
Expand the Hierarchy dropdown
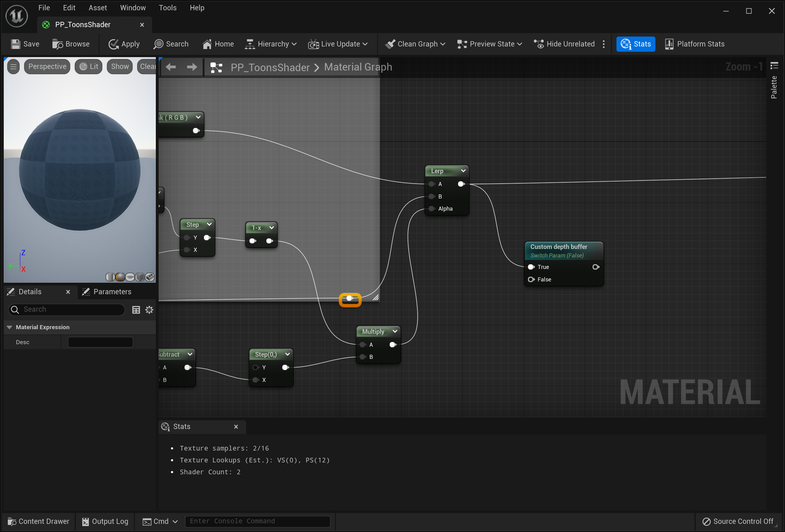[270, 44]
